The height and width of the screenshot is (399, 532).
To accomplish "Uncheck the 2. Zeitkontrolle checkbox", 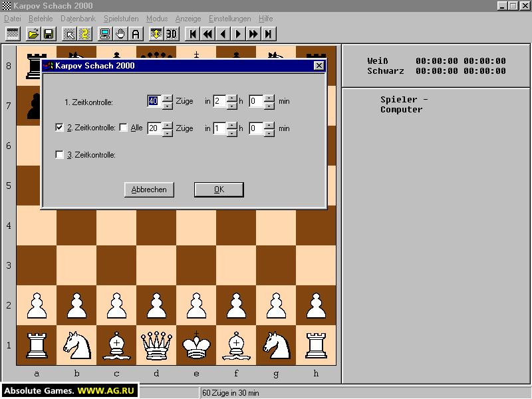I will [59, 128].
